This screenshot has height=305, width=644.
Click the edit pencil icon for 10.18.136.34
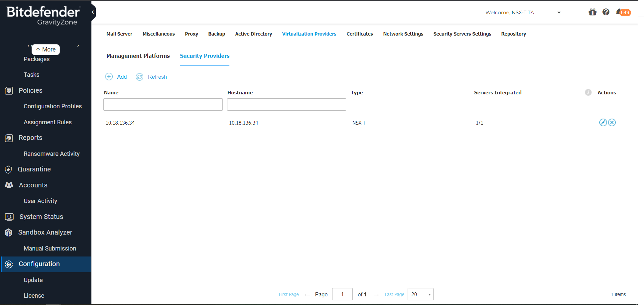click(603, 123)
